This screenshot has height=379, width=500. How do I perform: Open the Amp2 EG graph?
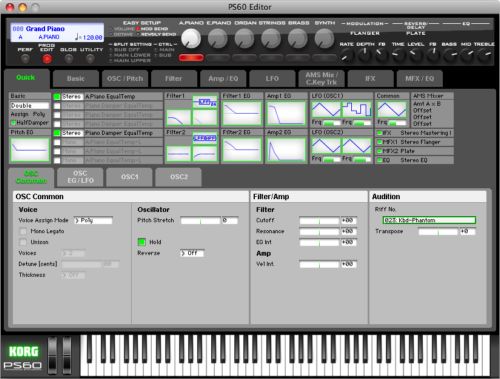286,150
